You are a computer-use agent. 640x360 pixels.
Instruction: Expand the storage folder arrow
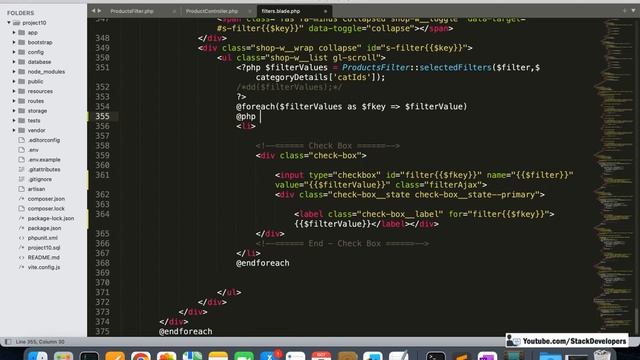[x=14, y=111]
